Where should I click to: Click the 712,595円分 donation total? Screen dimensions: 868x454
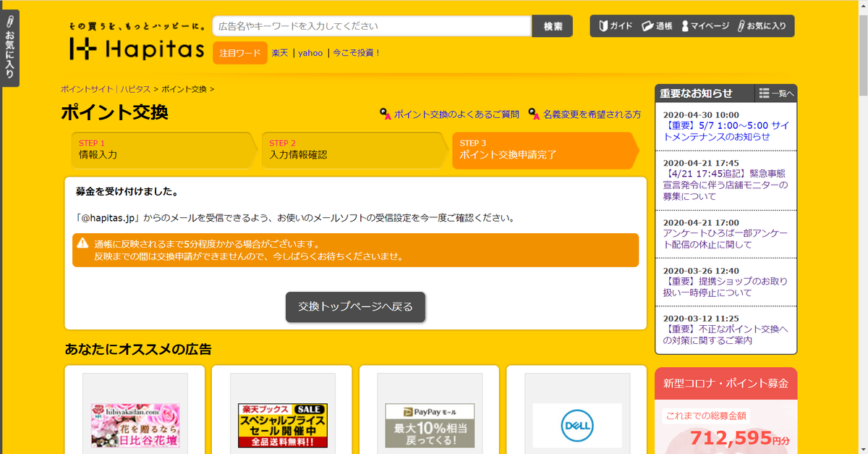click(x=740, y=439)
